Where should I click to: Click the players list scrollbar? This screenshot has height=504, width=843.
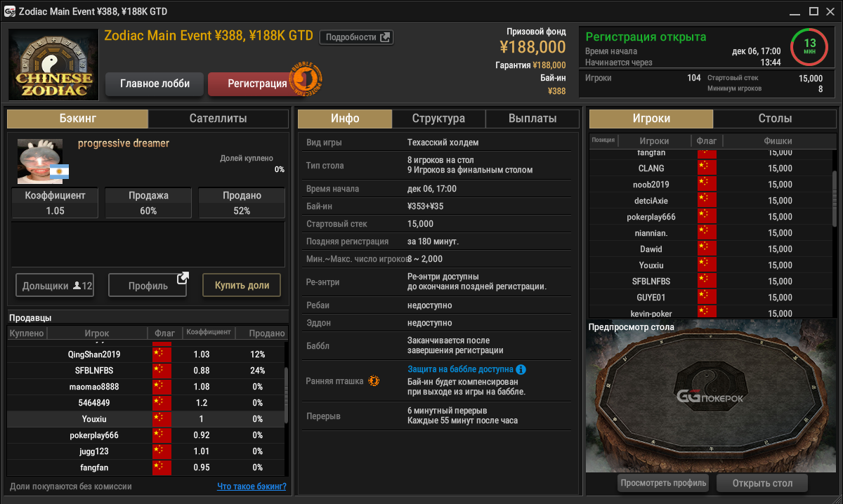click(x=835, y=198)
